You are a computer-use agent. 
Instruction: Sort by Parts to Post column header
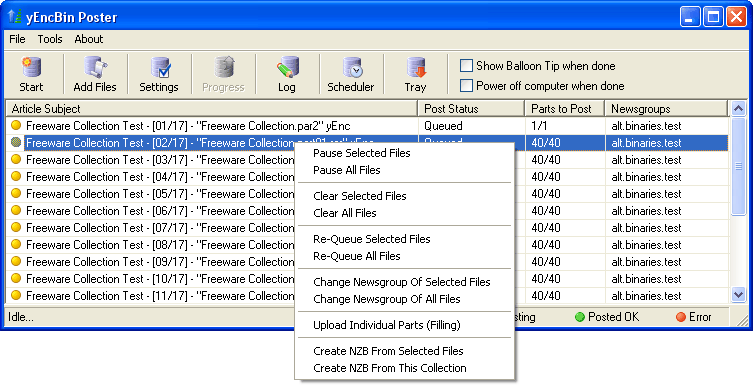(x=565, y=109)
